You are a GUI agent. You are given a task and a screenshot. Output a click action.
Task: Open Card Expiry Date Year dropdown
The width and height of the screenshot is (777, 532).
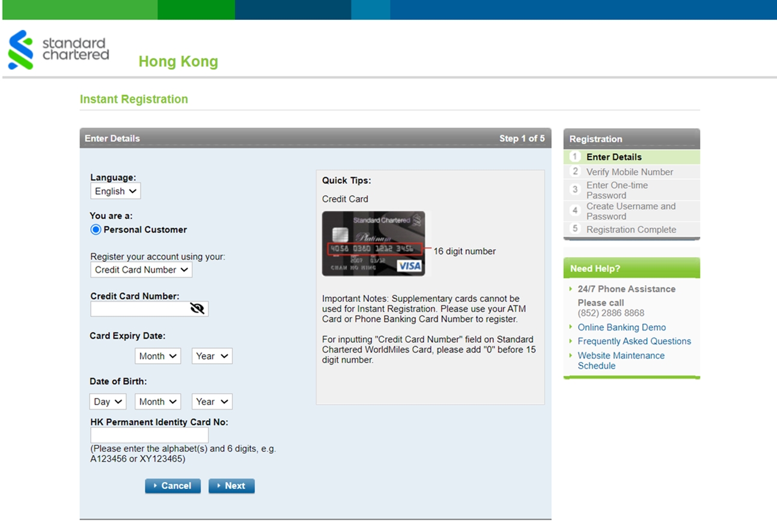[x=212, y=356]
